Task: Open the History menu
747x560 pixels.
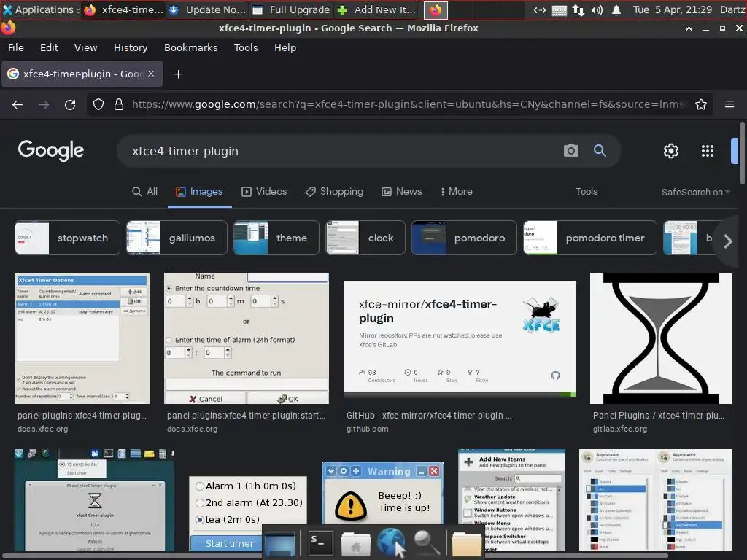Action: point(131,47)
